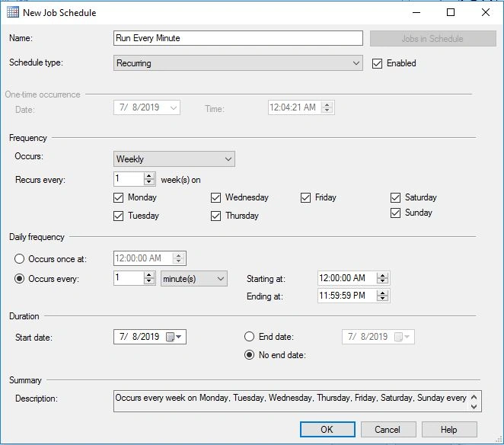Screen dimensions: 504x445
Task: Click the Start date field value
Action: [x=139, y=337]
